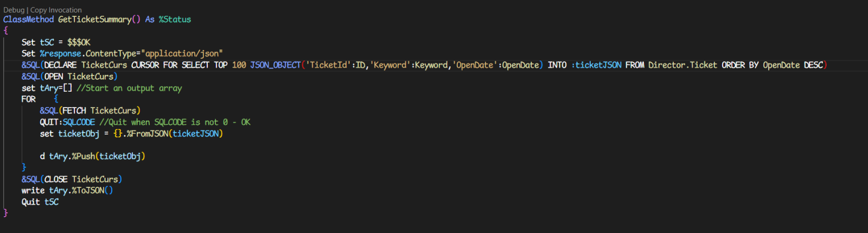The width and height of the screenshot is (868, 233).
Task: Click the Debug CodeLens link
Action: [x=14, y=10]
